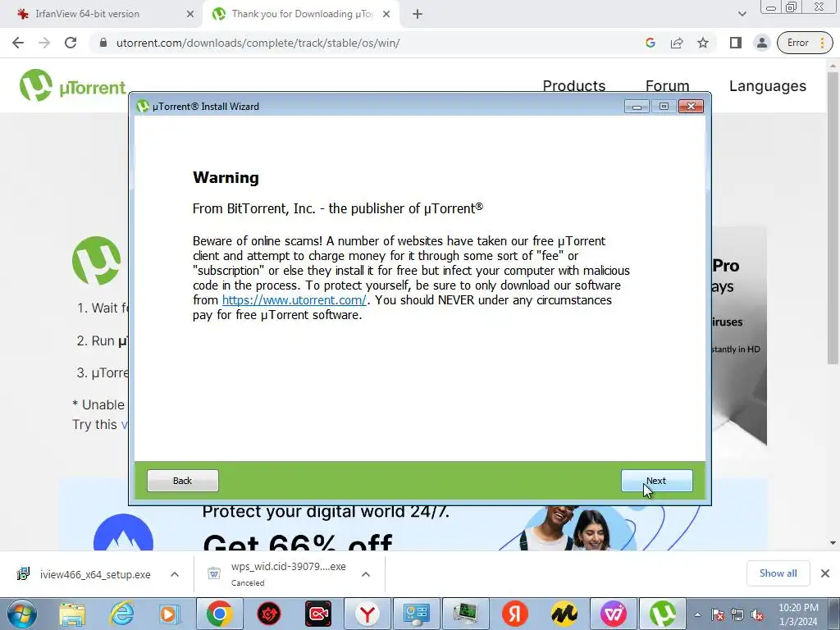Open the Chrome profile avatar menu

click(x=762, y=43)
